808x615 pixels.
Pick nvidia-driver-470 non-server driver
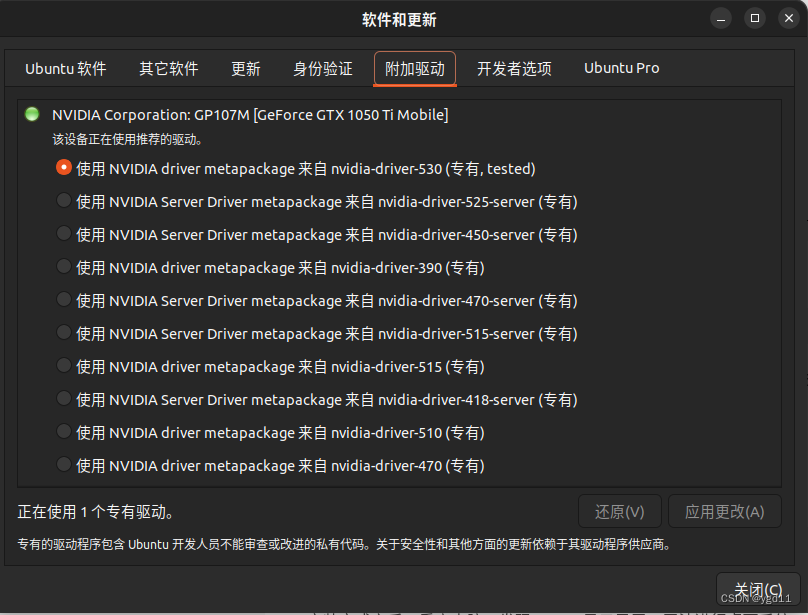[64, 464]
